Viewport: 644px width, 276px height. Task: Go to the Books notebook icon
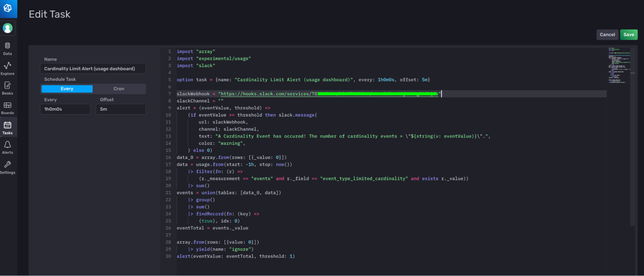(7, 85)
